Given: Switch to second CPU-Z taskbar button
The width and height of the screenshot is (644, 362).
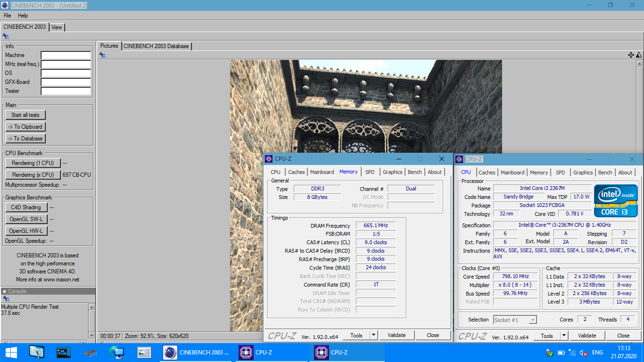Looking at the screenshot, I should point(347,352).
